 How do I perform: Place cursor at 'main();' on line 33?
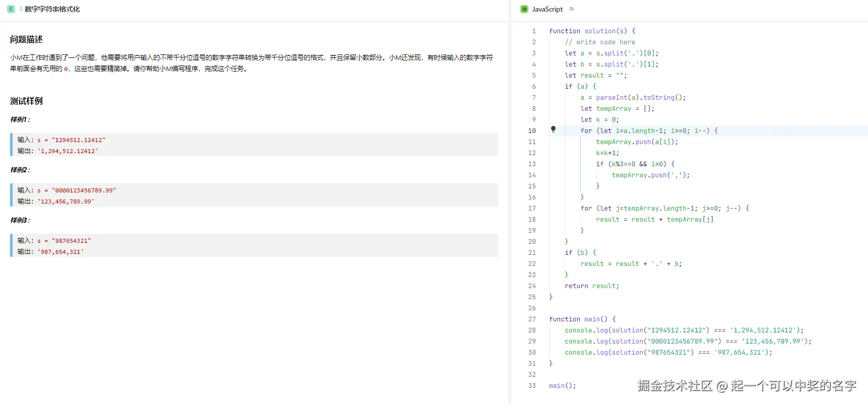[562, 385]
